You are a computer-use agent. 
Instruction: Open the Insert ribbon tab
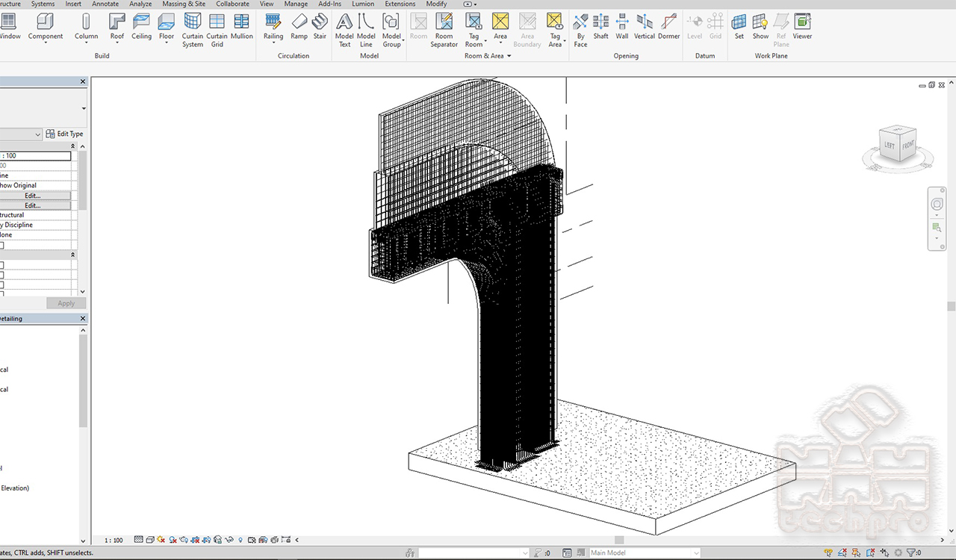(73, 4)
